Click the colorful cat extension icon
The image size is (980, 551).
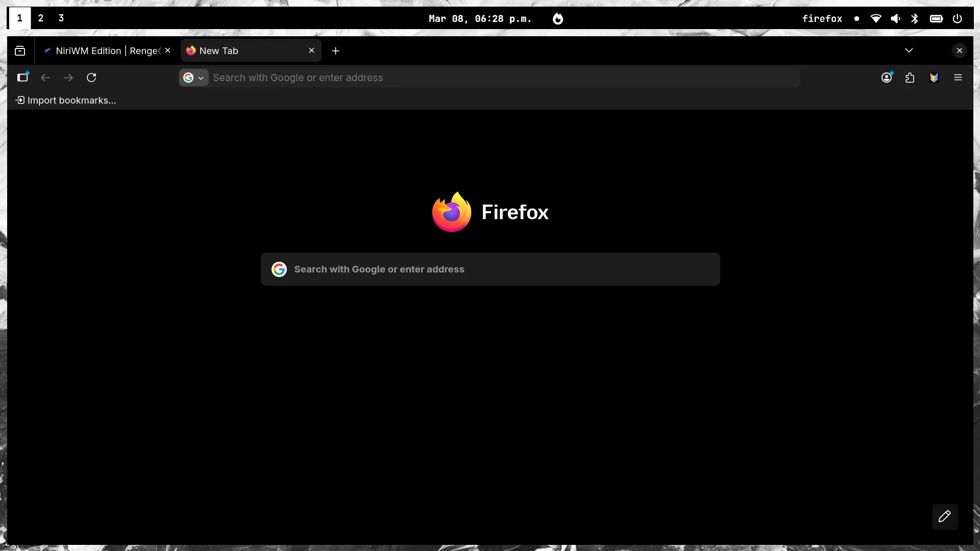(x=934, y=78)
